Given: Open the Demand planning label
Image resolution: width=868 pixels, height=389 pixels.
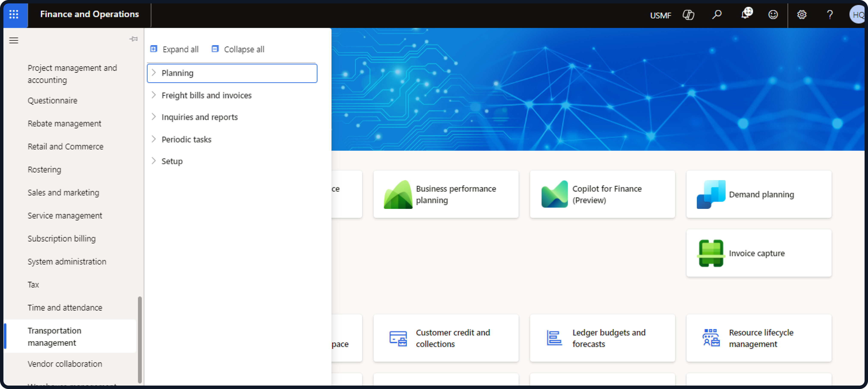Looking at the screenshot, I should (x=761, y=194).
